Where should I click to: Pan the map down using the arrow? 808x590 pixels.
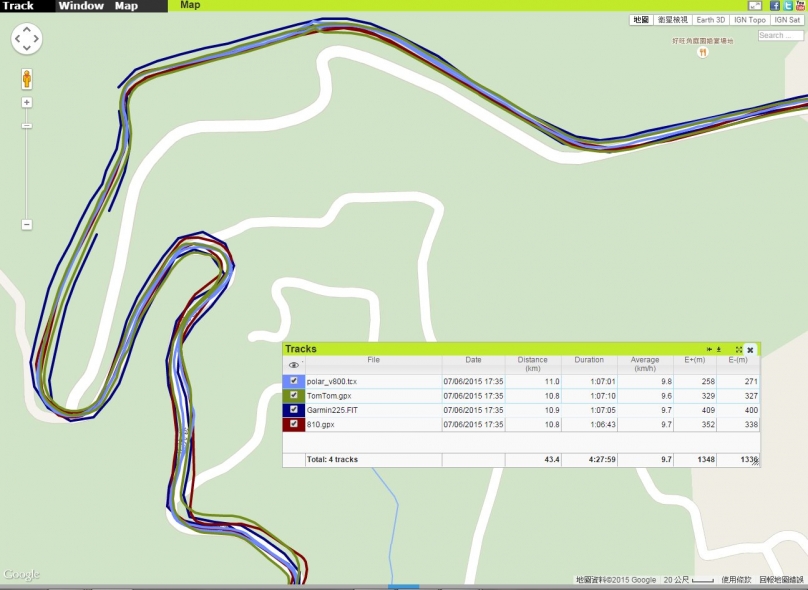27,48
